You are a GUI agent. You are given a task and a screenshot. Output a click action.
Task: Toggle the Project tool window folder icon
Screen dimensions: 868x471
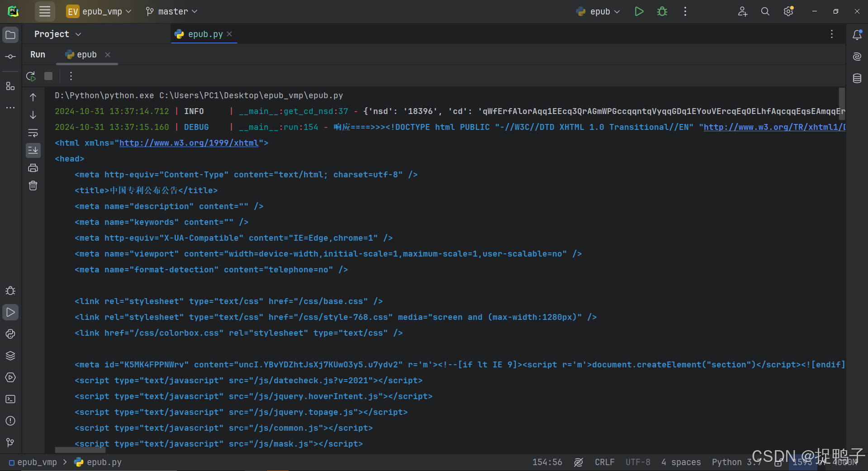(10, 35)
